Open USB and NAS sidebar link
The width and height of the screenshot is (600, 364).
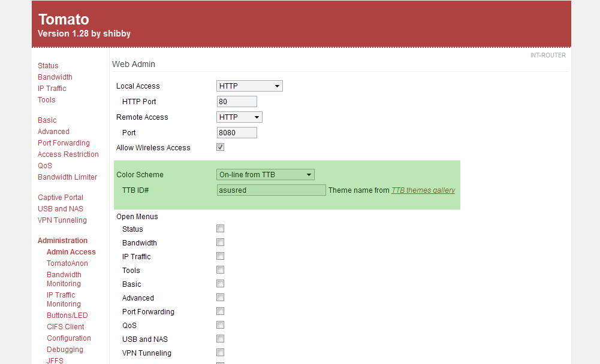[61, 209]
